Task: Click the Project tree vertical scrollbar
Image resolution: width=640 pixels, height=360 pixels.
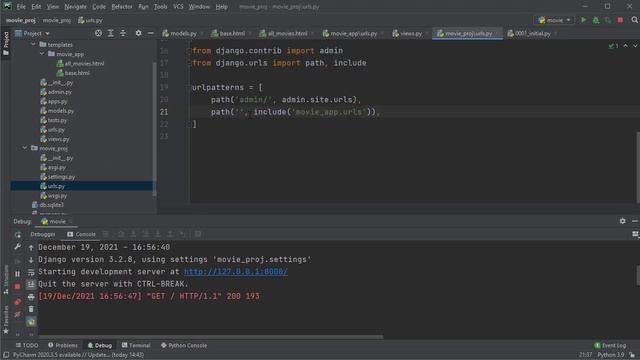Action: click(154, 129)
